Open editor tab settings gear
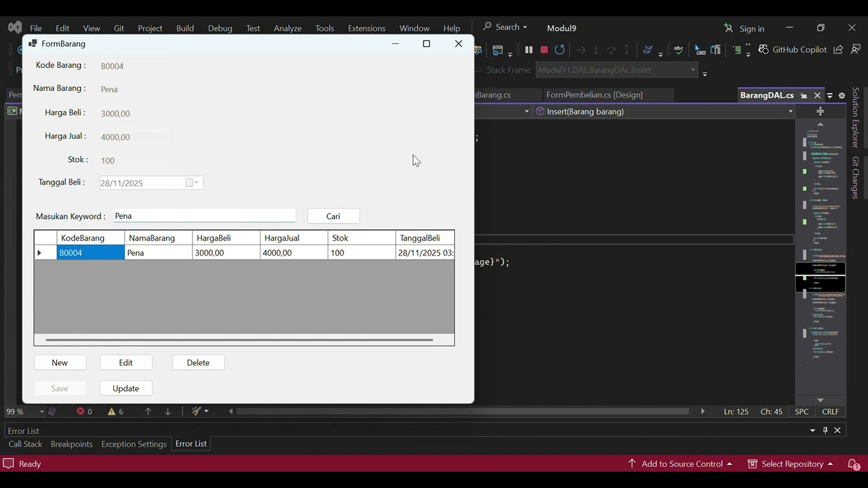 pyautogui.click(x=842, y=96)
